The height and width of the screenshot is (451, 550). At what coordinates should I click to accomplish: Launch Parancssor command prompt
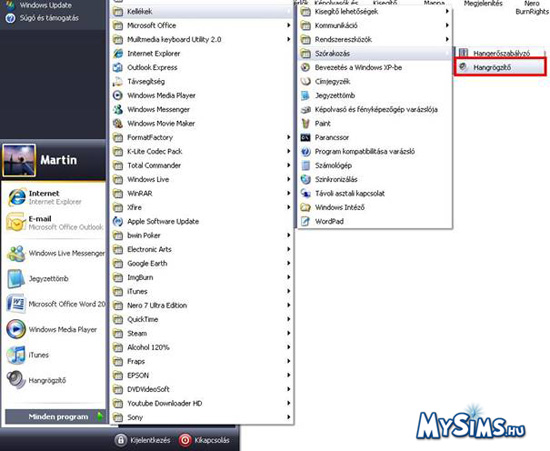pos(375,137)
